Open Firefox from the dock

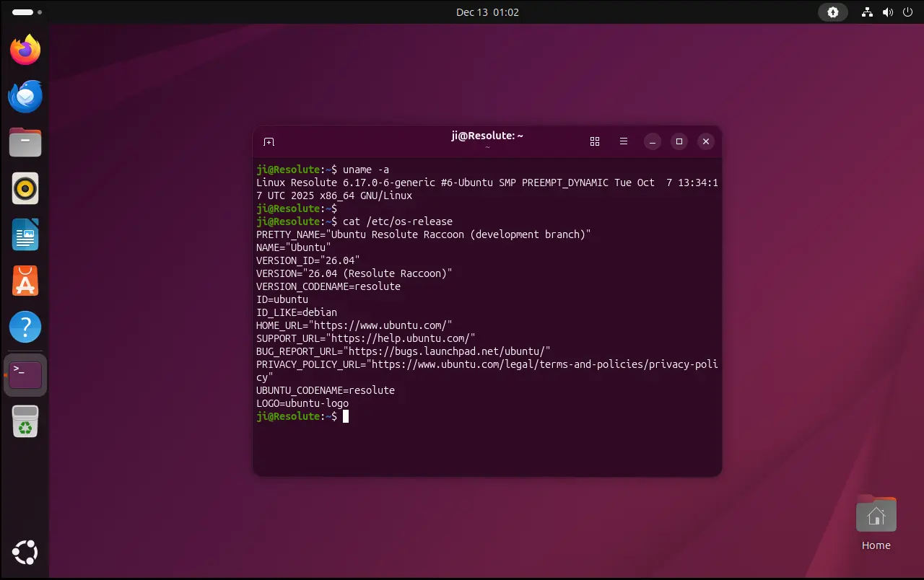point(25,50)
